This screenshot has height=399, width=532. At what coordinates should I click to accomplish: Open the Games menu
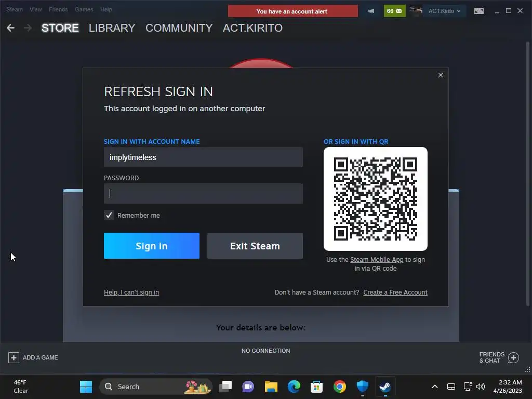click(x=84, y=9)
